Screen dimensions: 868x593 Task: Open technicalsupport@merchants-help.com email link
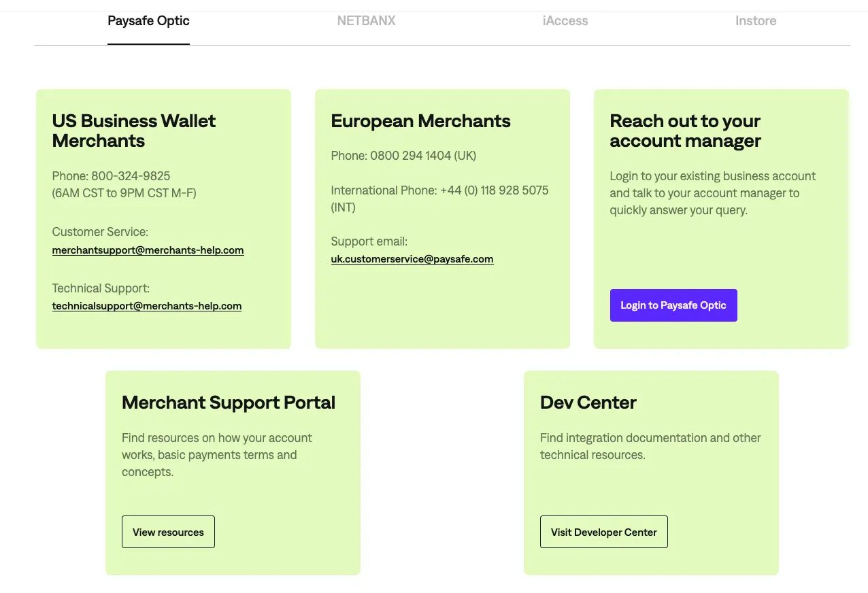click(147, 306)
